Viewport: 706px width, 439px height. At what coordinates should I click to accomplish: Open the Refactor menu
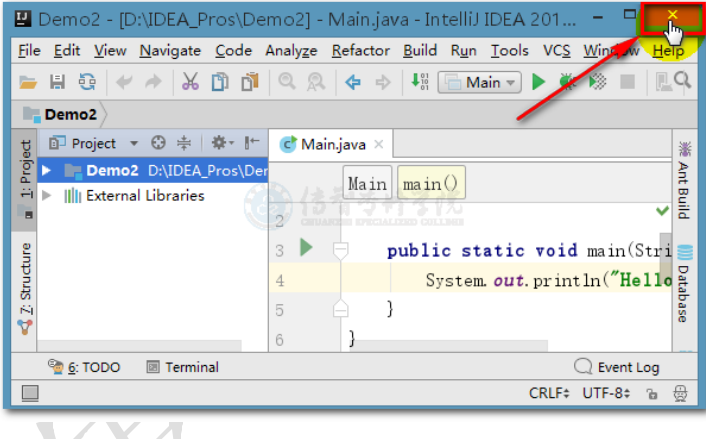pos(360,50)
